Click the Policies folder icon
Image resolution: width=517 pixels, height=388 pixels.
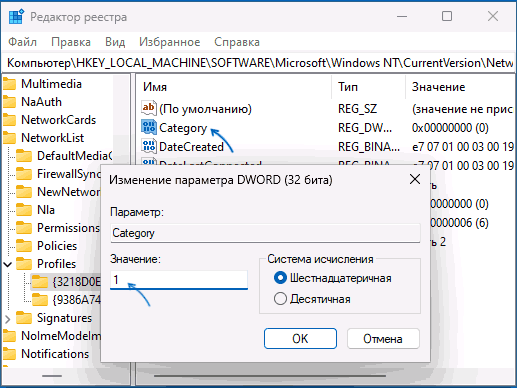click(x=24, y=246)
